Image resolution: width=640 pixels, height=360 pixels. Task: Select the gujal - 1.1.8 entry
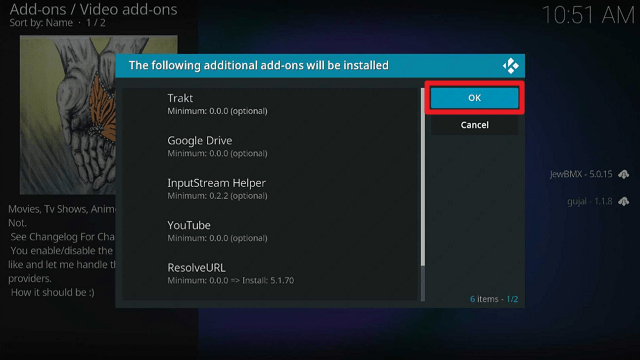(x=589, y=202)
